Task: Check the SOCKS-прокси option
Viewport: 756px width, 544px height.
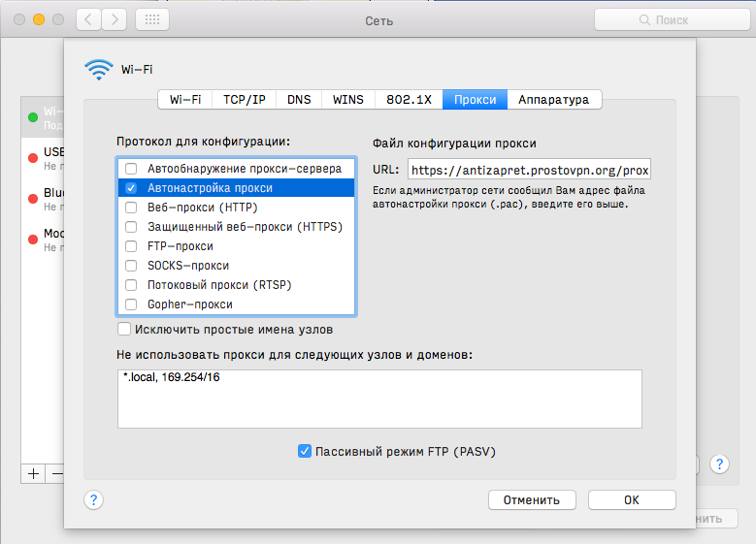Action: 131,266
